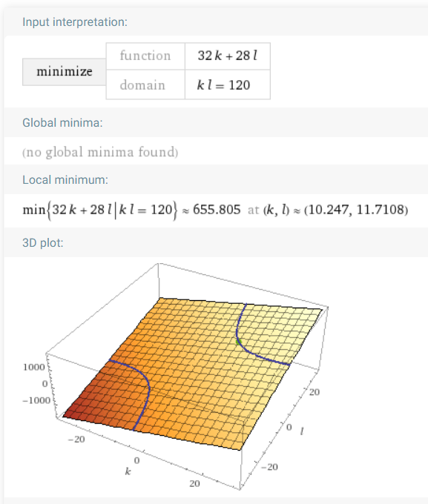Image resolution: width=428 pixels, height=504 pixels.
Task: Select the '(no global minima found)' text
Action: tap(100, 152)
